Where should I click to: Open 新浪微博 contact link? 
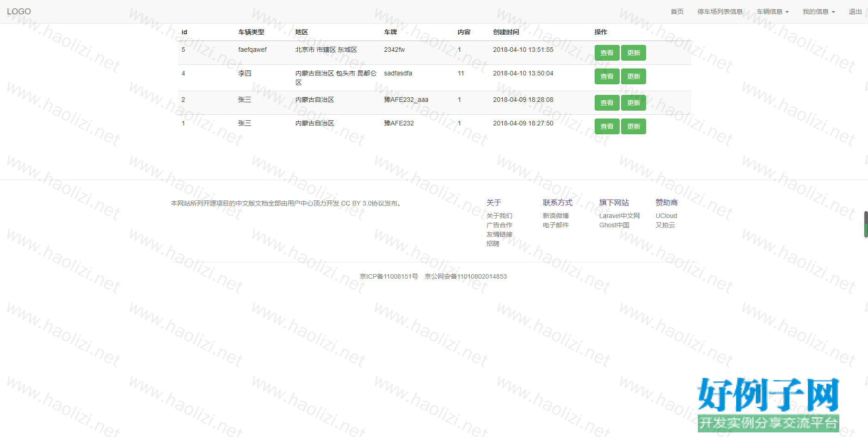pos(555,216)
